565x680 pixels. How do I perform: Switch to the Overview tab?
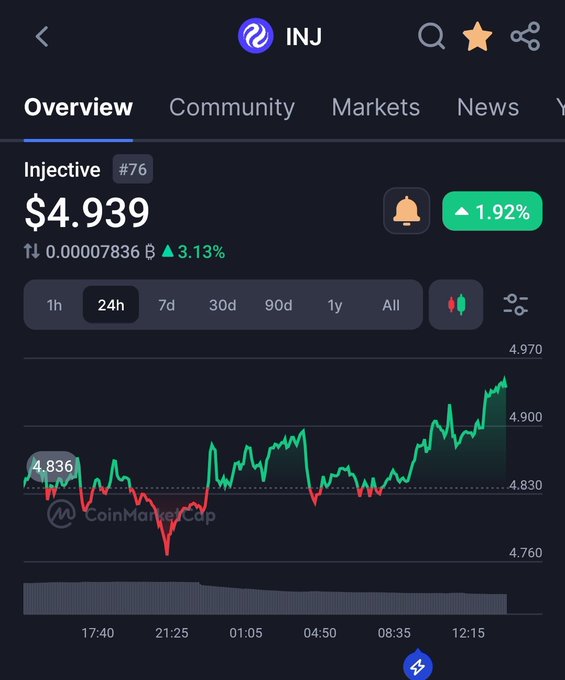(x=78, y=107)
